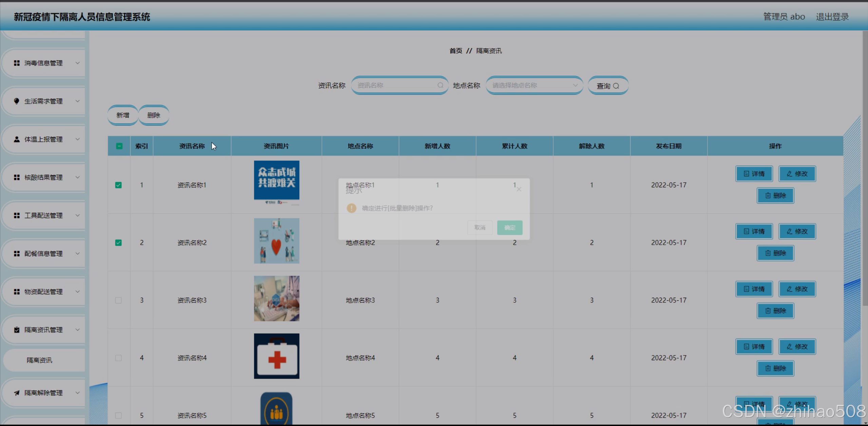
Task: Click the 详情 button for row 1
Action: click(x=754, y=174)
